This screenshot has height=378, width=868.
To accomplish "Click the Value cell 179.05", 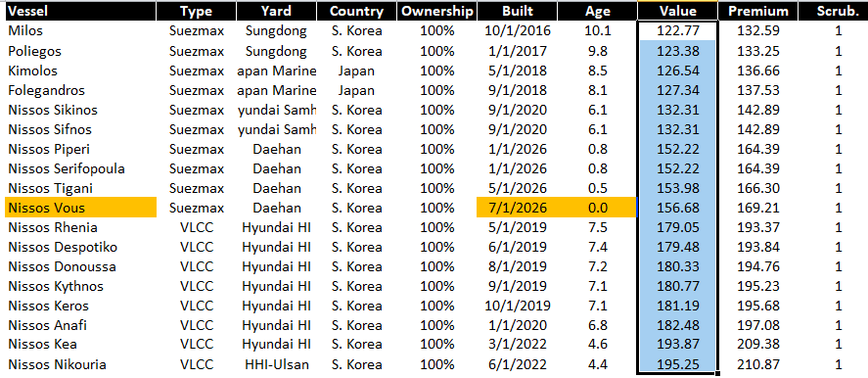I will 677,227.
